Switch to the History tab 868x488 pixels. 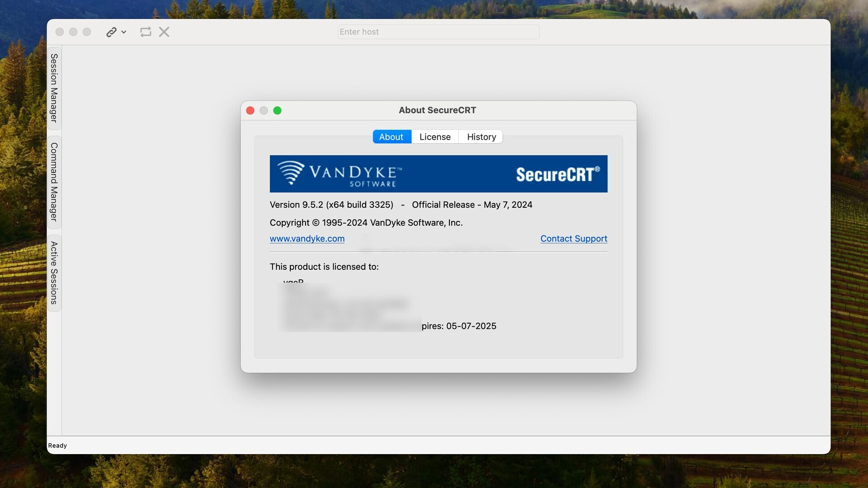point(481,136)
